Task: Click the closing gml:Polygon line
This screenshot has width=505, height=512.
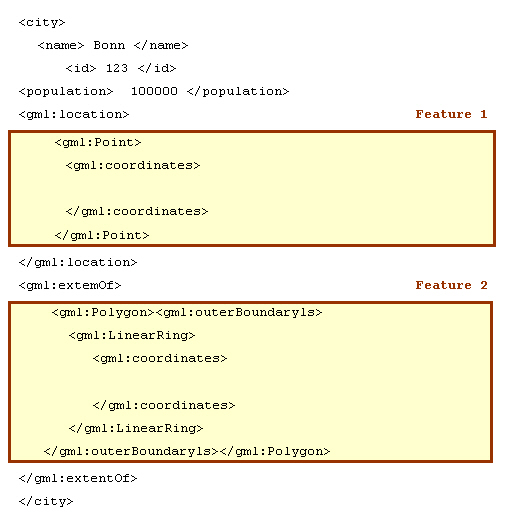Action: (187, 452)
